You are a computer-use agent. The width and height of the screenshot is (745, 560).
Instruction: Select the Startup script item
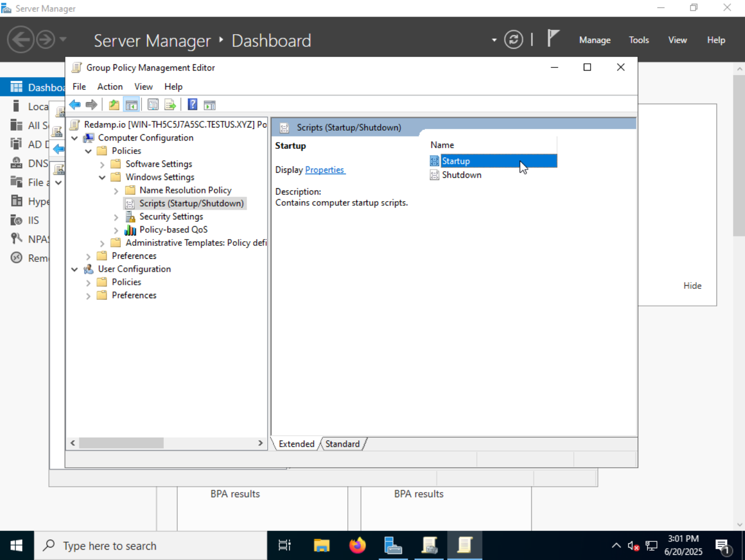tap(493, 161)
